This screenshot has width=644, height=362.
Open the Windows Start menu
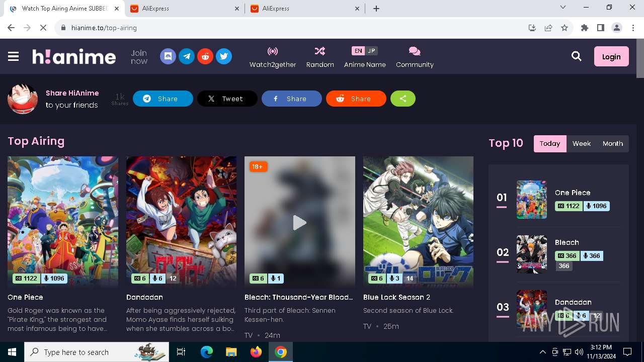(x=12, y=352)
